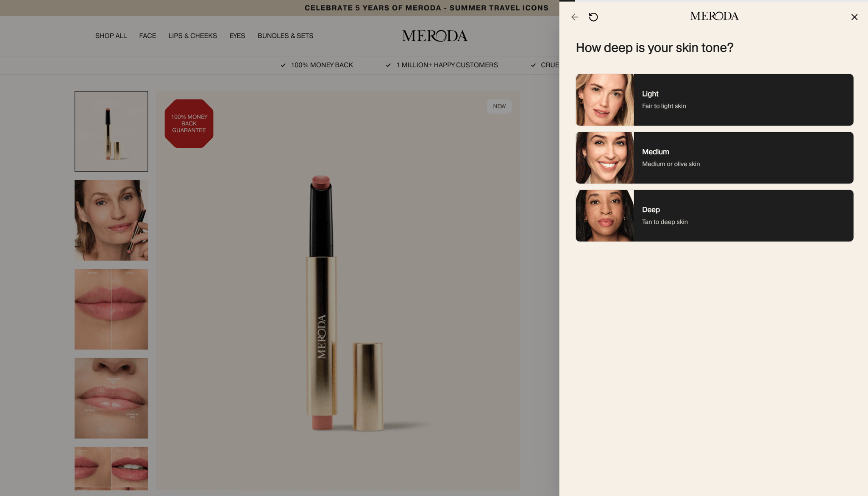Click the 'Tan to deep skin' description
Screen dimensions: 868x496
click(665, 222)
